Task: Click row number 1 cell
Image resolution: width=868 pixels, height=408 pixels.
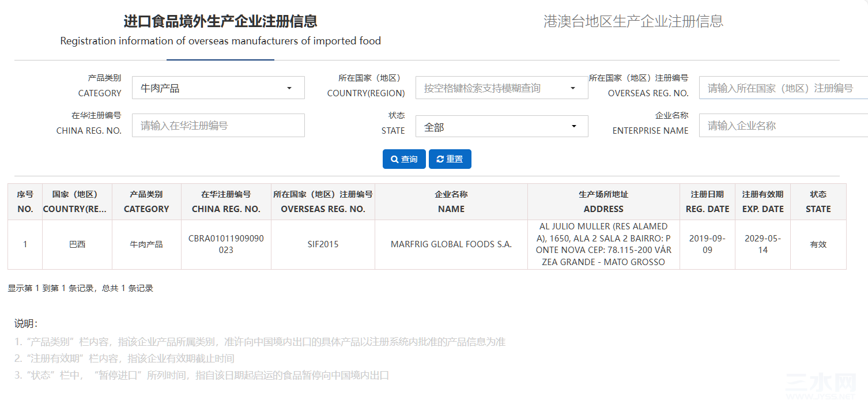Action: point(25,244)
